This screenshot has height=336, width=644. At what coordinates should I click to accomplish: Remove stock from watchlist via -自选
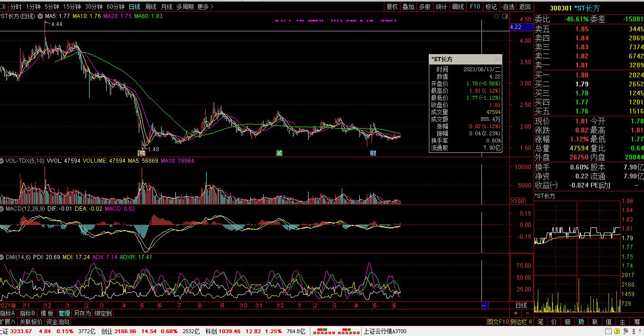click(x=508, y=7)
